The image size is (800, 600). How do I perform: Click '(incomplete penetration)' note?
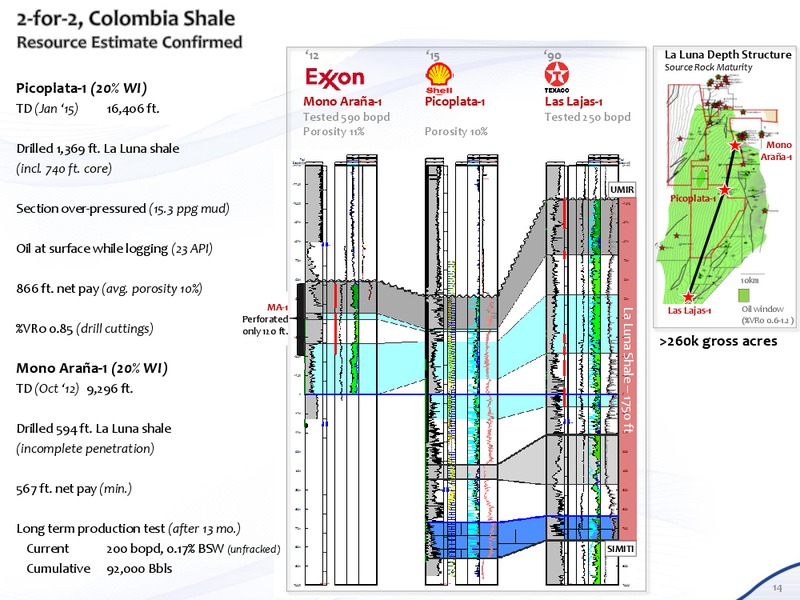tap(85, 448)
